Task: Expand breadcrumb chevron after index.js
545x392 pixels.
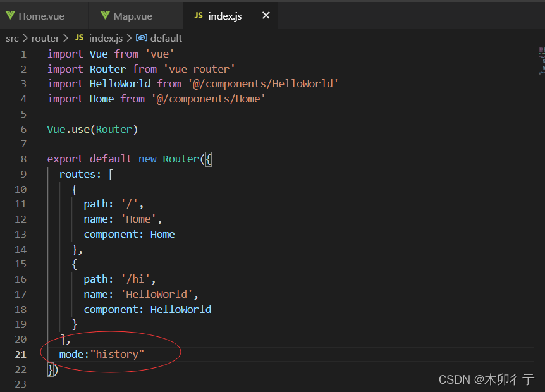Action: tap(129, 38)
